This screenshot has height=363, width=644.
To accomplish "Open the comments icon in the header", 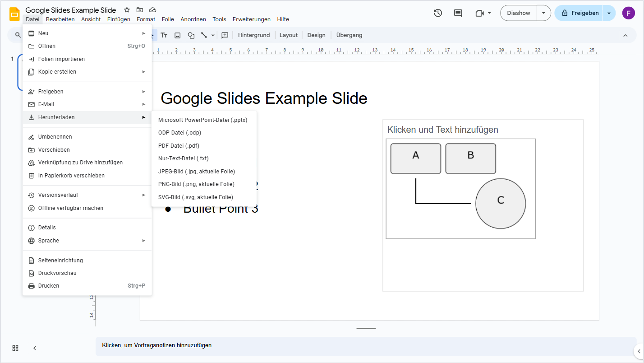I will pos(458,13).
